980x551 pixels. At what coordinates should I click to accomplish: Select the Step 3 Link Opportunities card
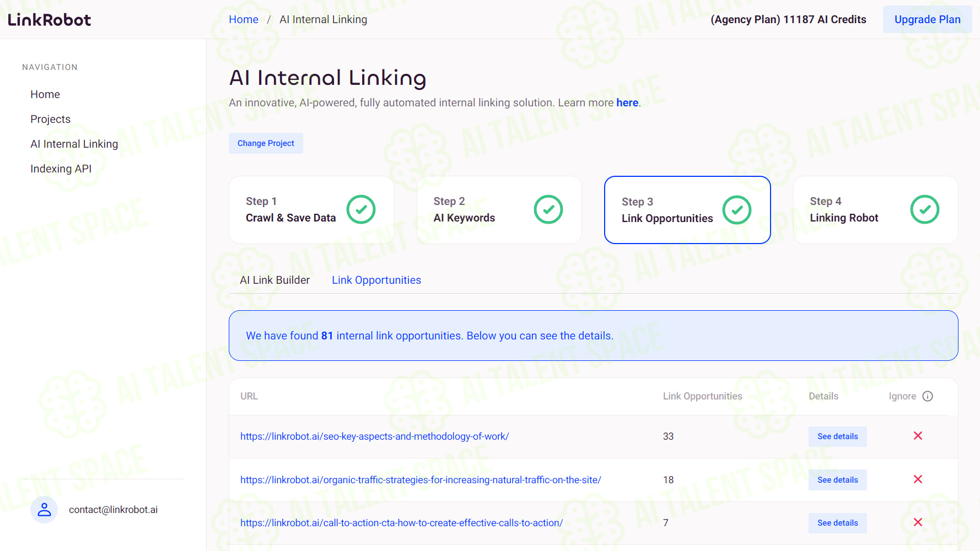[x=687, y=210]
